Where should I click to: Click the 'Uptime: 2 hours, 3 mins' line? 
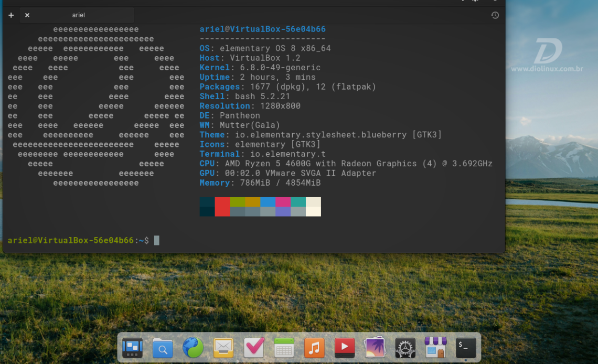pos(258,77)
